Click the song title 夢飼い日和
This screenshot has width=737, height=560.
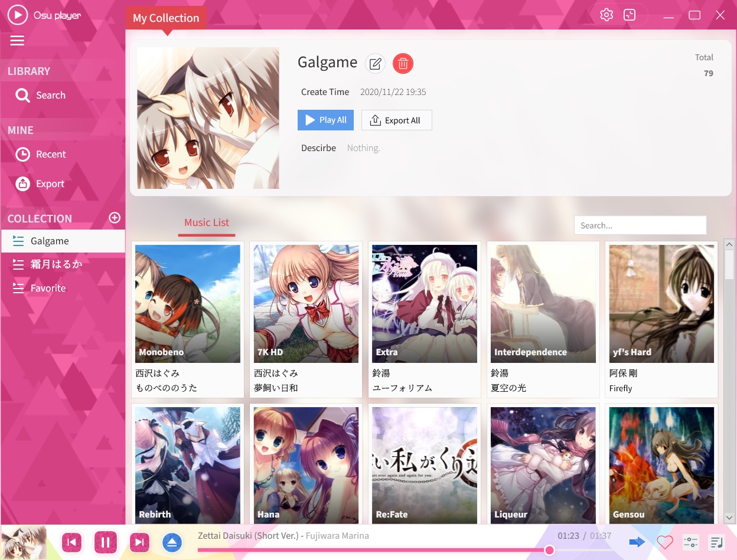[276, 388]
